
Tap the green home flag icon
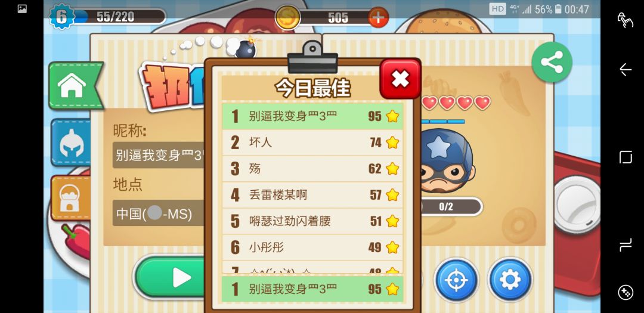click(x=75, y=85)
